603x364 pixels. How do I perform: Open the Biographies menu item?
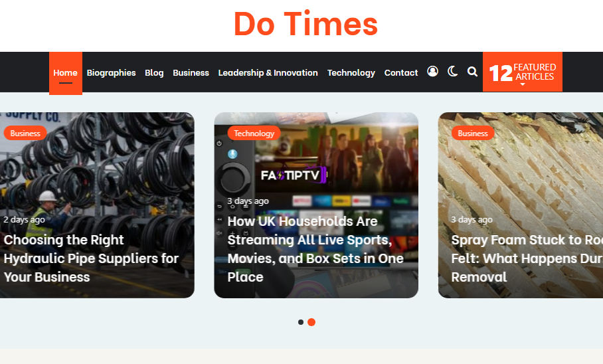[x=111, y=72]
